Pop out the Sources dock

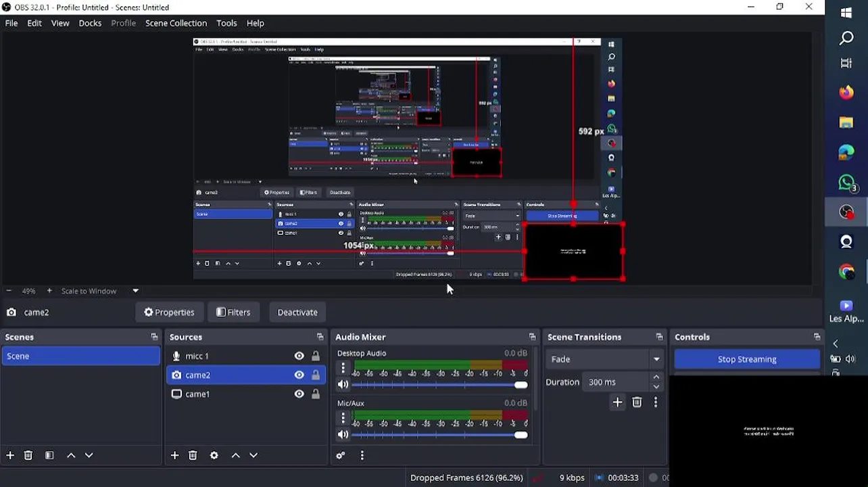[x=320, y=337]
